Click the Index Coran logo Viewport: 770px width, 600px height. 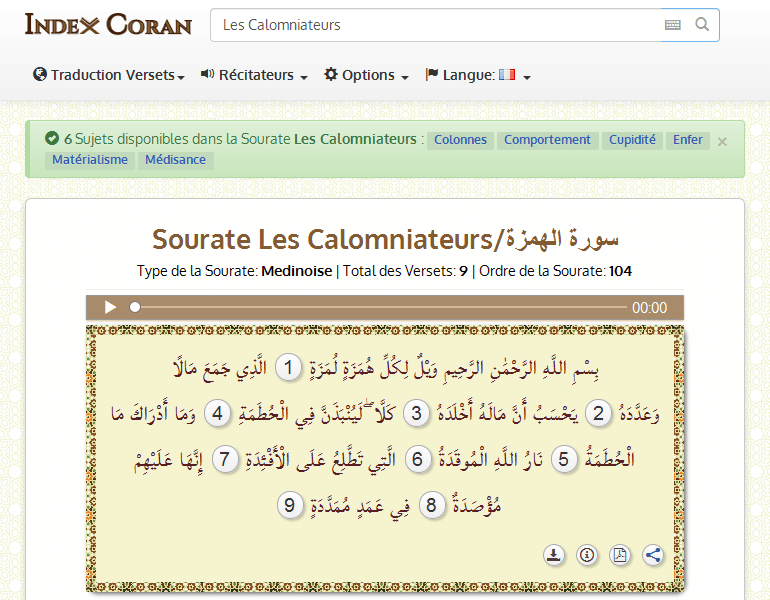point(108,24)
